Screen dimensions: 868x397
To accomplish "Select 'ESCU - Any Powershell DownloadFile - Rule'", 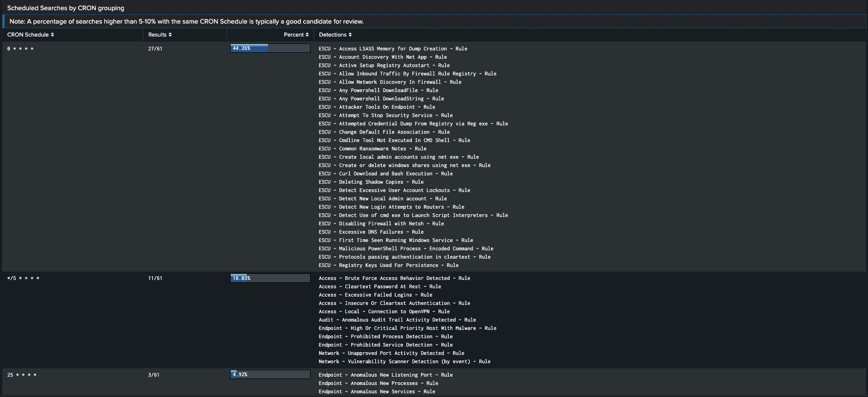I will click(x=379, y=90).
